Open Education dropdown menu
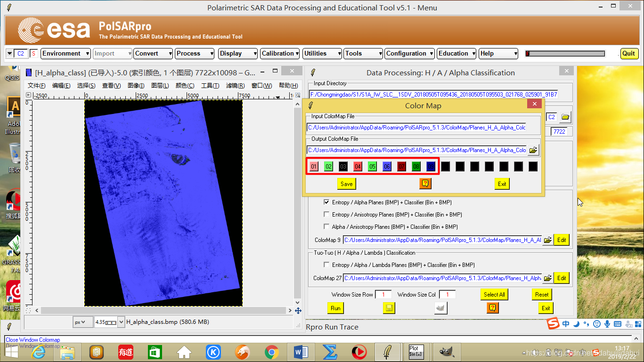Image resolution: width=644 pixels, height=362 pixels. pyautogui.click(x=457, y=54)
